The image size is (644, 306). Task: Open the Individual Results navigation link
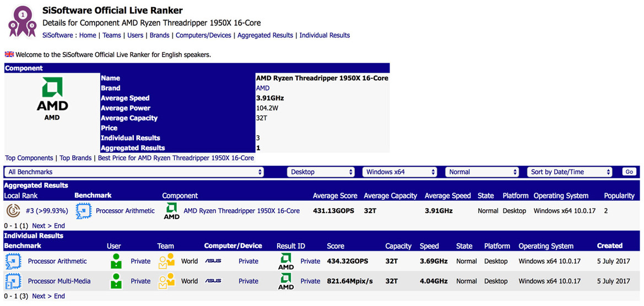coord(325,35)
